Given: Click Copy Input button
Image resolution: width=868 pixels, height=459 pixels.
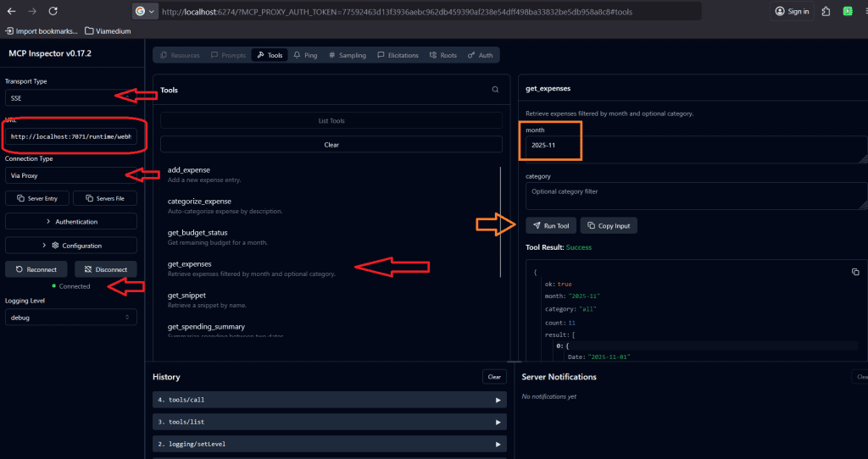Looking at the screenshot, I should click(608, 226).
